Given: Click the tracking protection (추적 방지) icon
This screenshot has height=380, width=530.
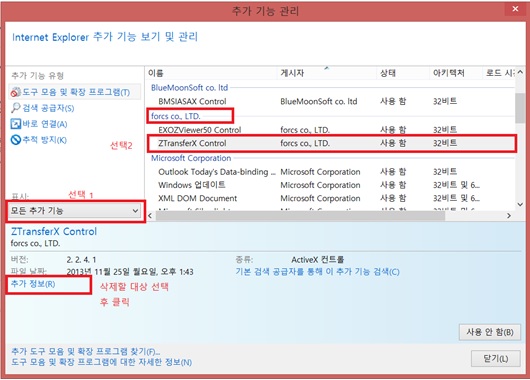Looking at the screenshot, I should point(16,140).
